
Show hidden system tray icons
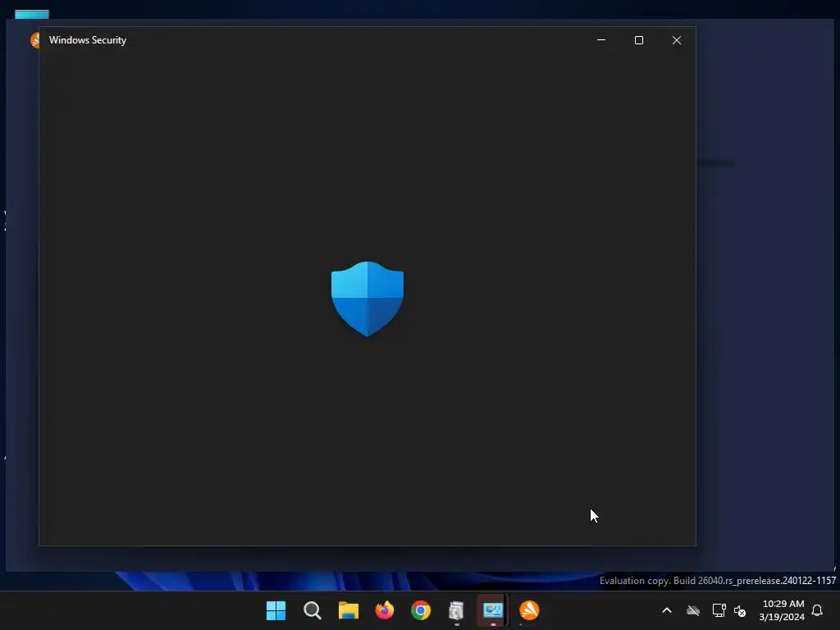[x=667, y=610]
